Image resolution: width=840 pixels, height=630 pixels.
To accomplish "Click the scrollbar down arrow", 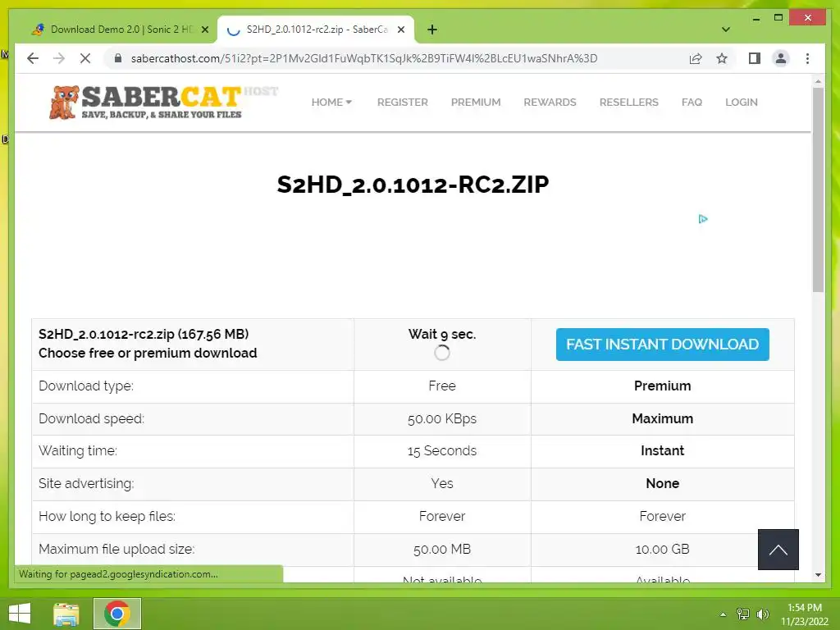I will 818,575.
